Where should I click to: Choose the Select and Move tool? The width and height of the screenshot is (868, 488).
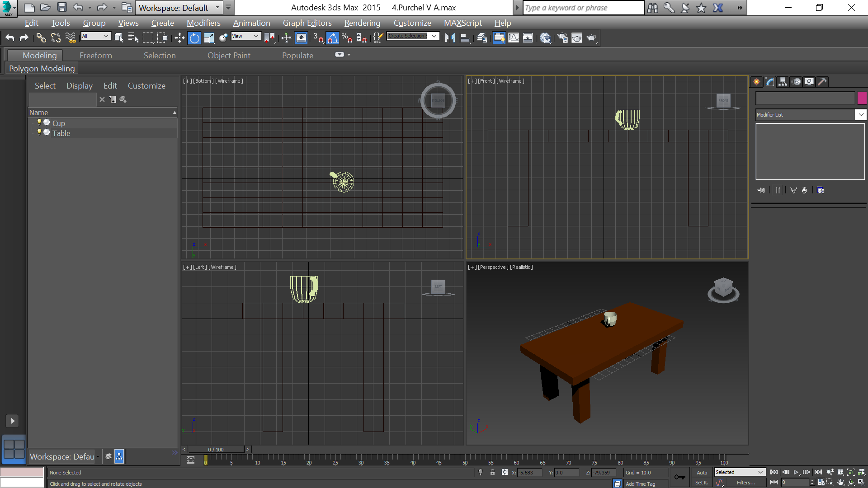[x=179, y=38]
